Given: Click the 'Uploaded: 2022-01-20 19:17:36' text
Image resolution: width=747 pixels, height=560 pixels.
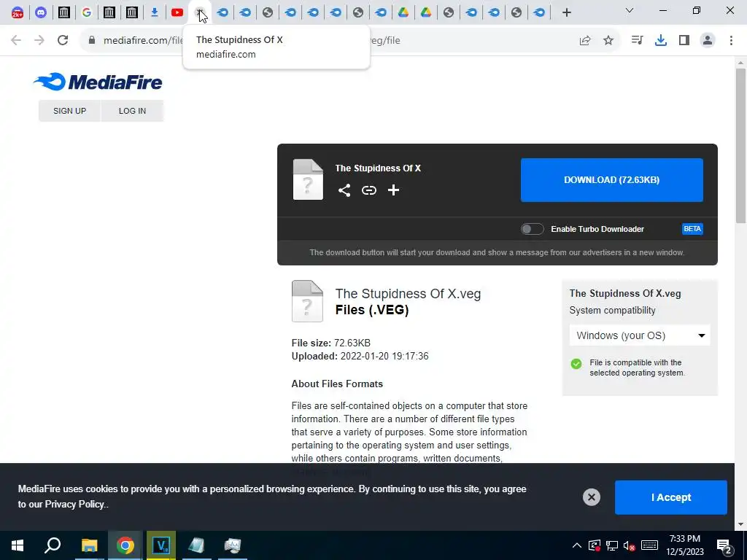Looking at the screenshot, I should (360, 356).
